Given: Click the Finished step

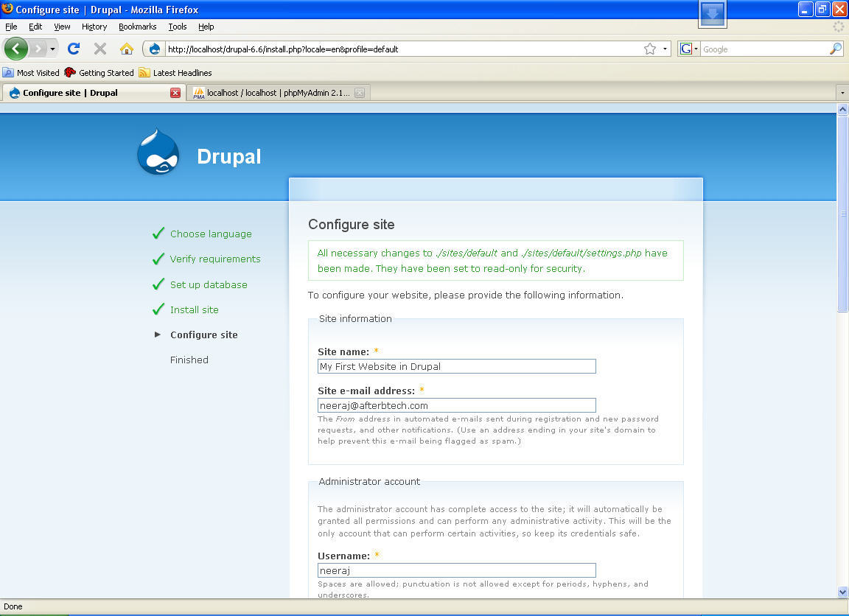Looking at the screenshot, I should click(189, 360).
